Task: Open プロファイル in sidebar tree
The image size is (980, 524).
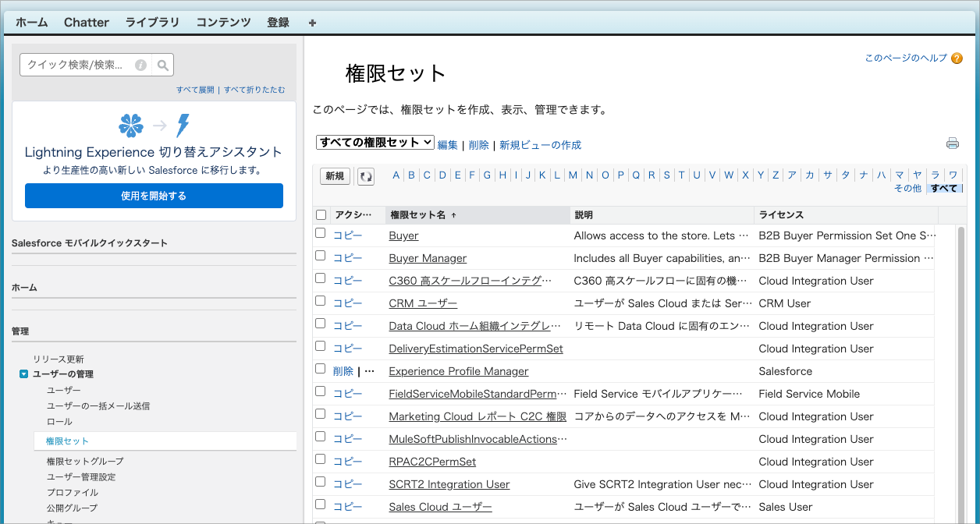Action: coord(73,493)
